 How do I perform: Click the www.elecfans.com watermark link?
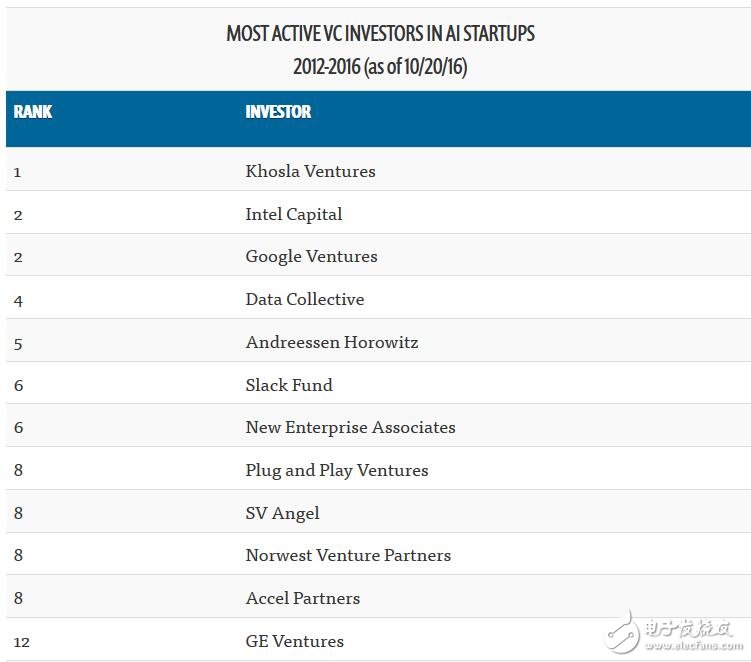pos(692,645)
